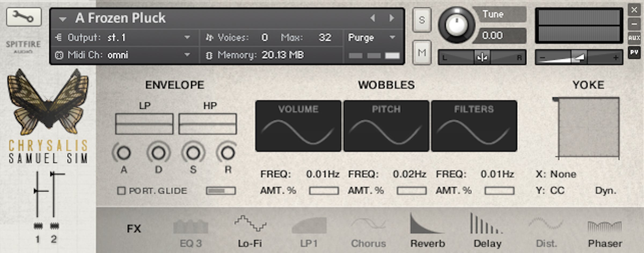Click inside the Yoke XY pad
Image resolution: width=644 pixels, height=253 pixels.
coord(589,127)
